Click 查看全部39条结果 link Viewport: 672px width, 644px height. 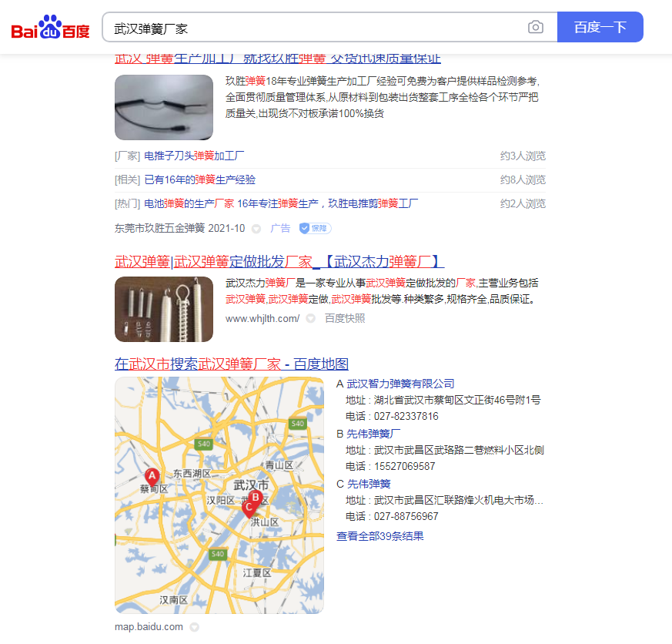coord(379,536)
